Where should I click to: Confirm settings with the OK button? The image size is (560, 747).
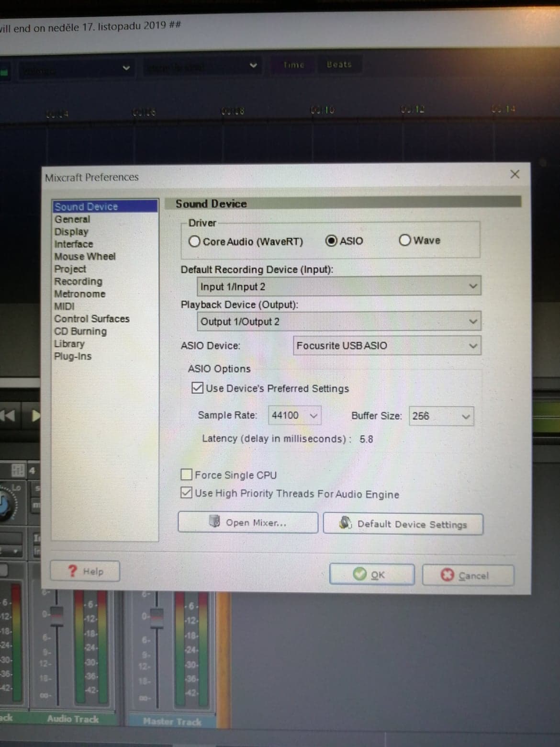point(371,575)
